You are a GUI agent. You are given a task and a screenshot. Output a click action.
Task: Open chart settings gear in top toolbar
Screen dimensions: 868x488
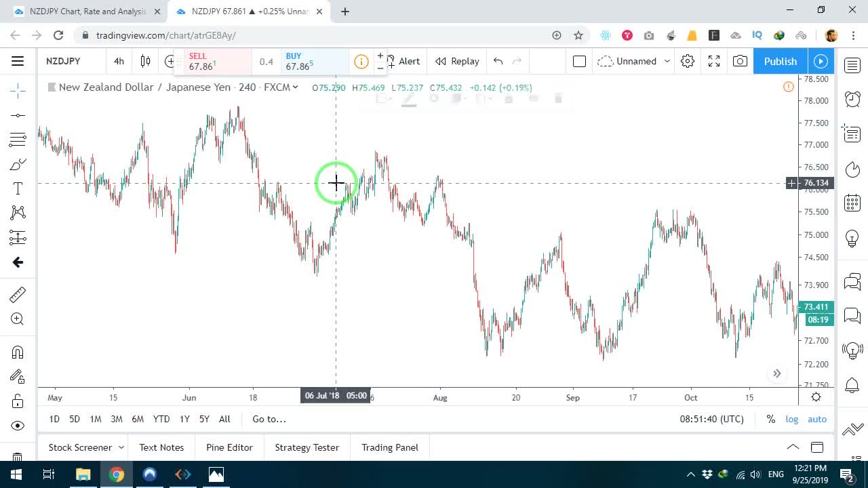688,61
